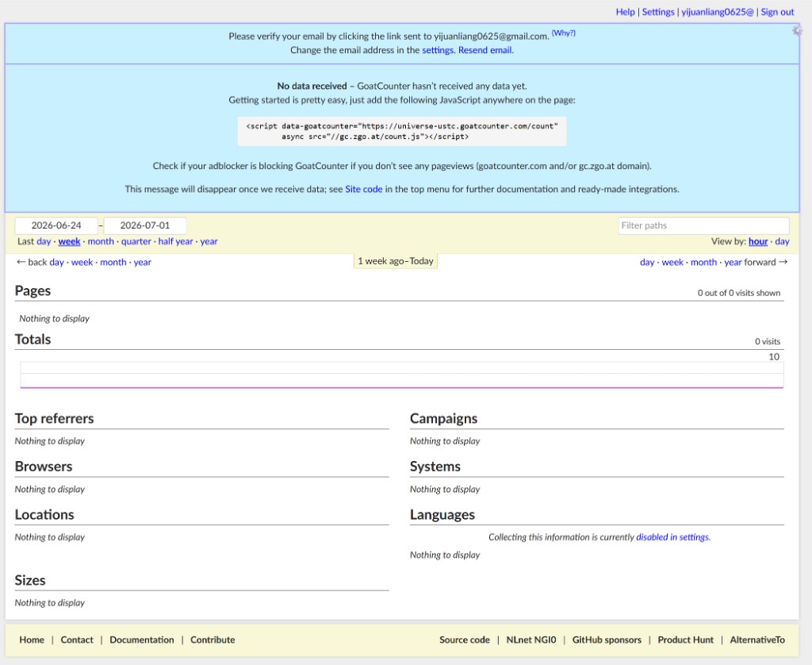Sign out of GoatCounter
Screen dimensions: 812x665
pos(777,12)
